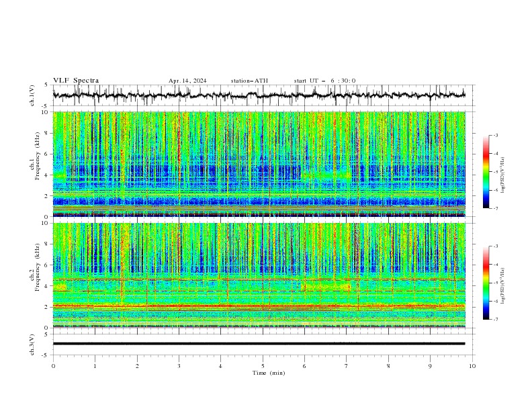Click the ch.2 colorbar "log(PSD)(V²/Hz)" label
The image size is (532, 411).
tap(502, 285)
